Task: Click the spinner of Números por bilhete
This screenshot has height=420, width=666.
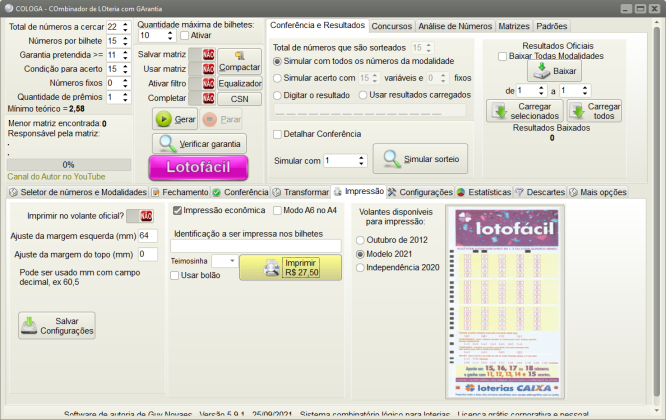Action: coord(125,41)
